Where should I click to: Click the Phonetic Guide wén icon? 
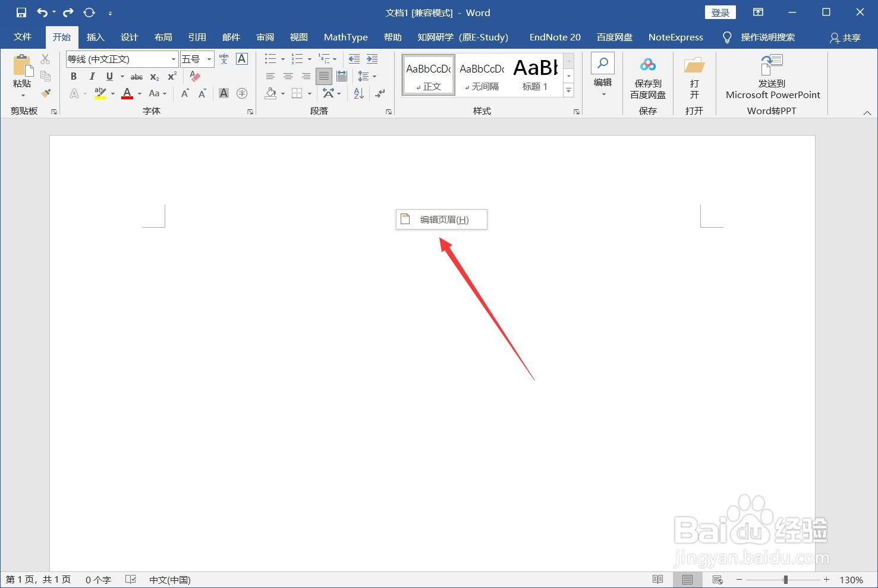point(224,59)
